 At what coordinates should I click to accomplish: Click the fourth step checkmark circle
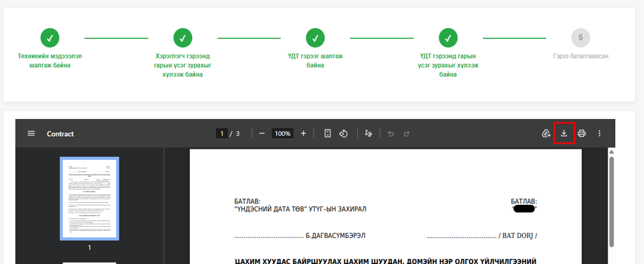448,38
